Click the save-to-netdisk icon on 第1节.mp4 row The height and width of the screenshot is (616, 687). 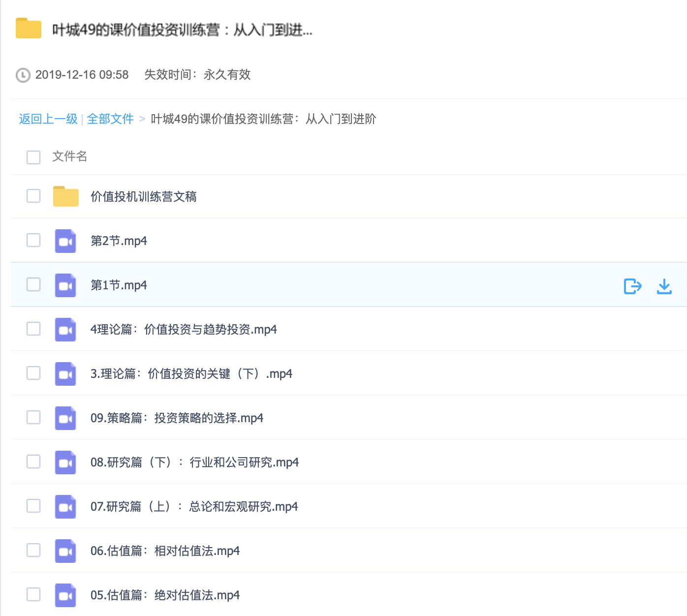632,286
